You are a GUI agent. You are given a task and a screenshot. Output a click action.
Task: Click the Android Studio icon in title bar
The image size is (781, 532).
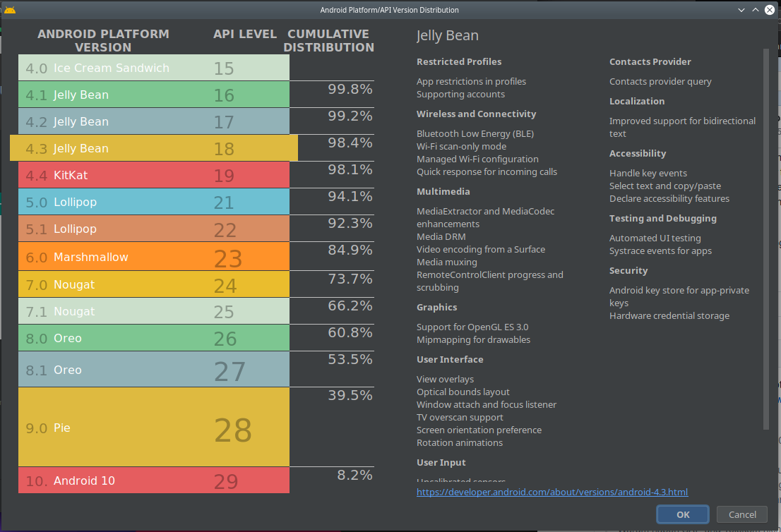pyautogui.click(x=9, y=9)
